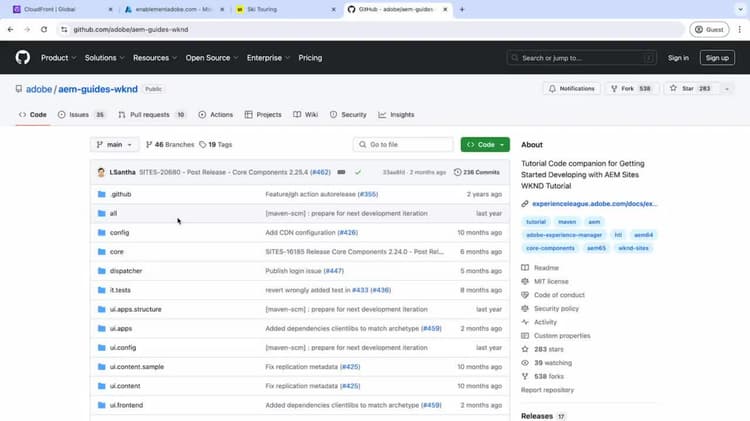Open the .github folder
Viewport: 750px width, 421px height.
(121, 194)
